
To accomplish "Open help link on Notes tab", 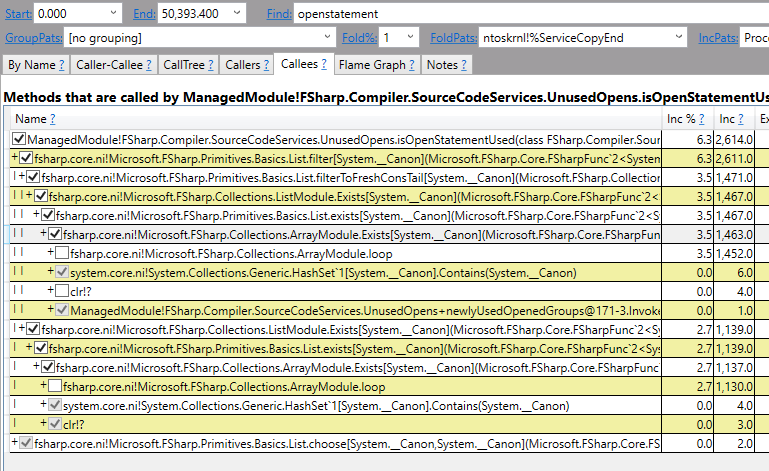I will pos(463,65).
